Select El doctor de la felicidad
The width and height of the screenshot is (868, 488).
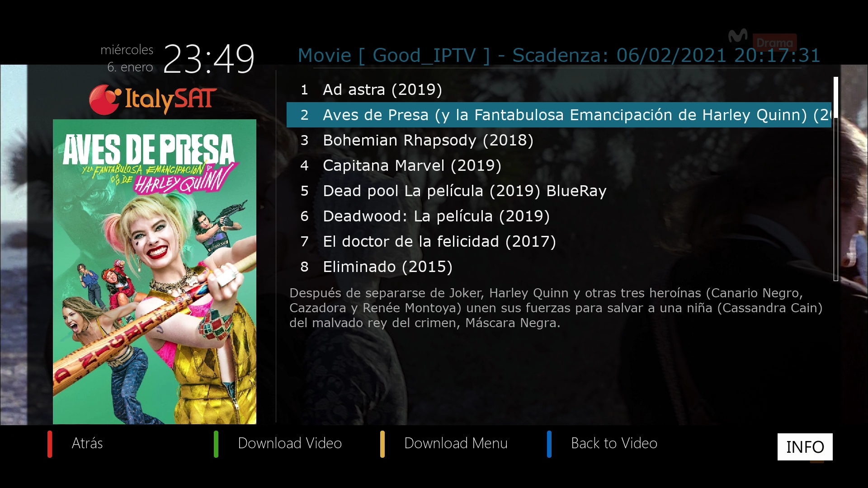[559, 241]
